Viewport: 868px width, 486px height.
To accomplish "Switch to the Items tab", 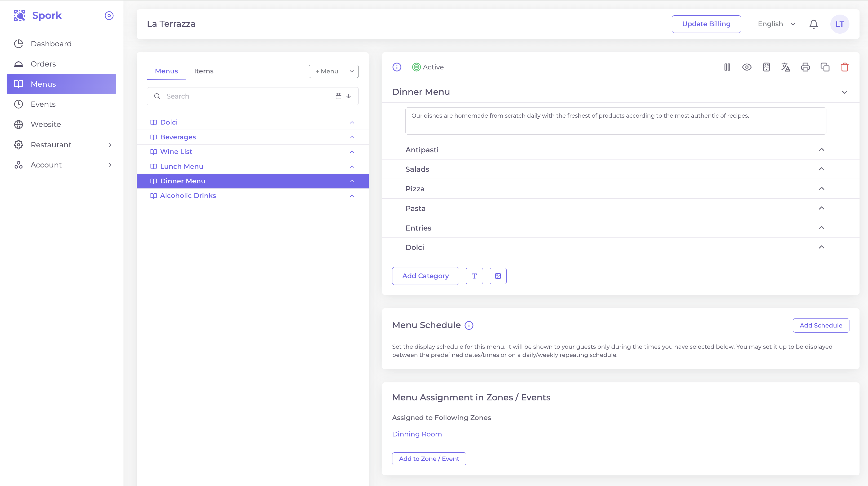I will click(x=203, y=71).
